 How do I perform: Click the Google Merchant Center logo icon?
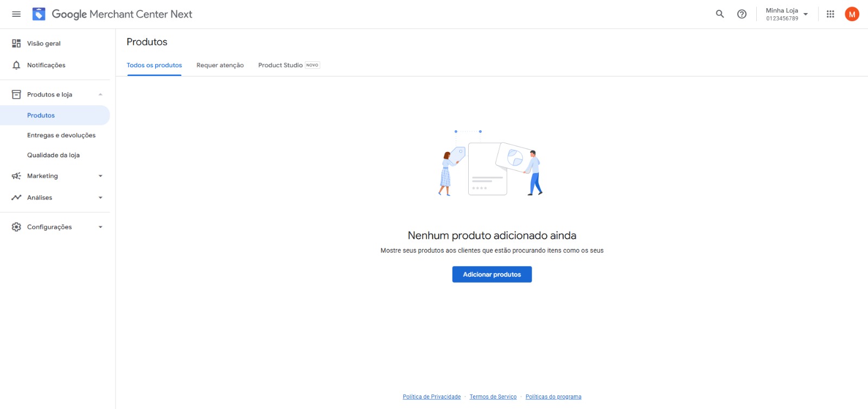[x=39, y=14]
